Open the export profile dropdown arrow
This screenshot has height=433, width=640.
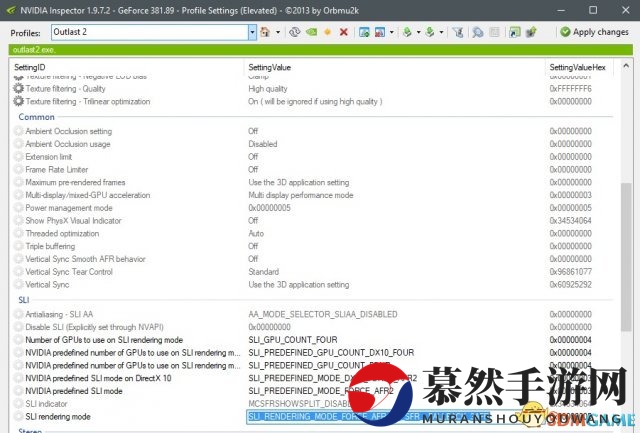click(418, 32)
